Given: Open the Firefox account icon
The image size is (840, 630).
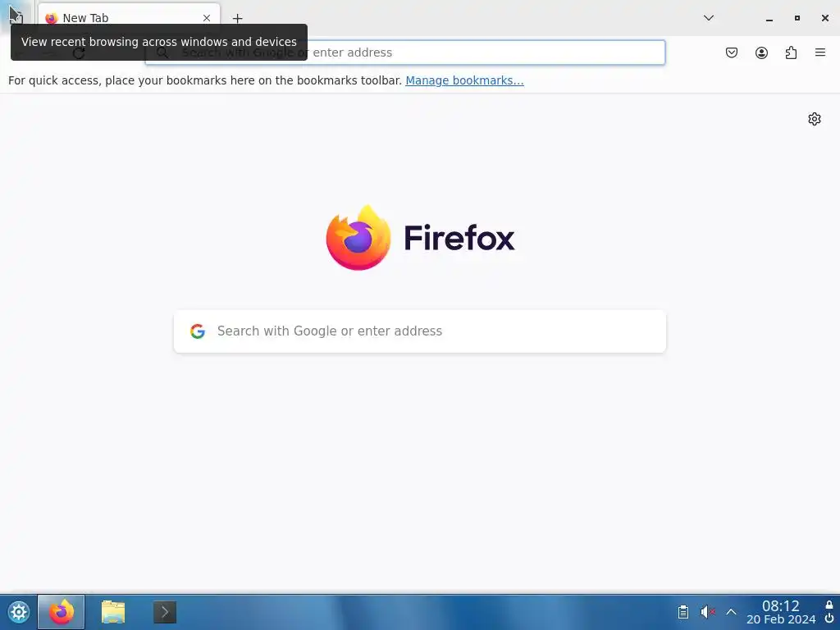Looking at the screenshot, I should [761, 52].
